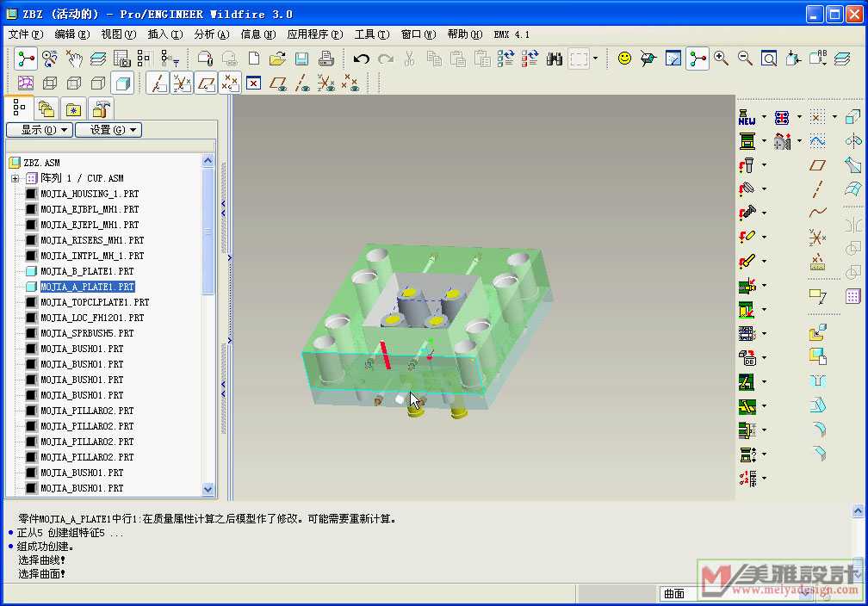The height and width of the screenshot is (606, 868).
Task: Click the window with red X icon
Action: (x=253, y=83)
